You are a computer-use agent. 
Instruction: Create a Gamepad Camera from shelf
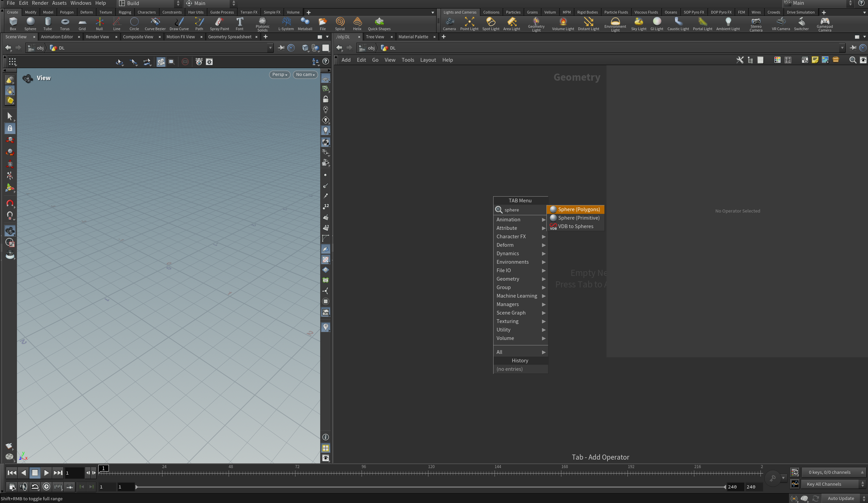click(x=824, y=24)
